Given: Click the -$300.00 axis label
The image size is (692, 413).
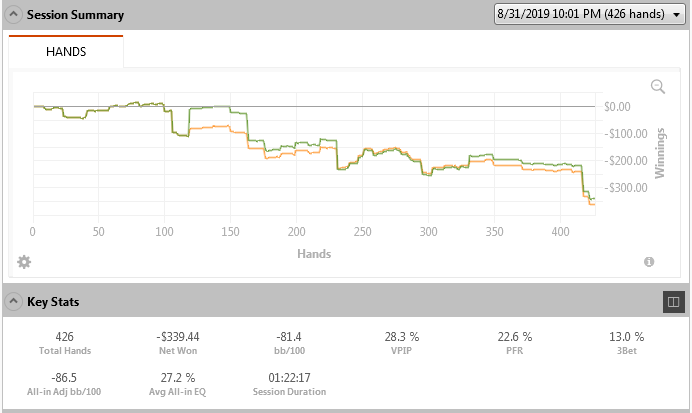Looking at the screenshot, I should pos(625,188).
